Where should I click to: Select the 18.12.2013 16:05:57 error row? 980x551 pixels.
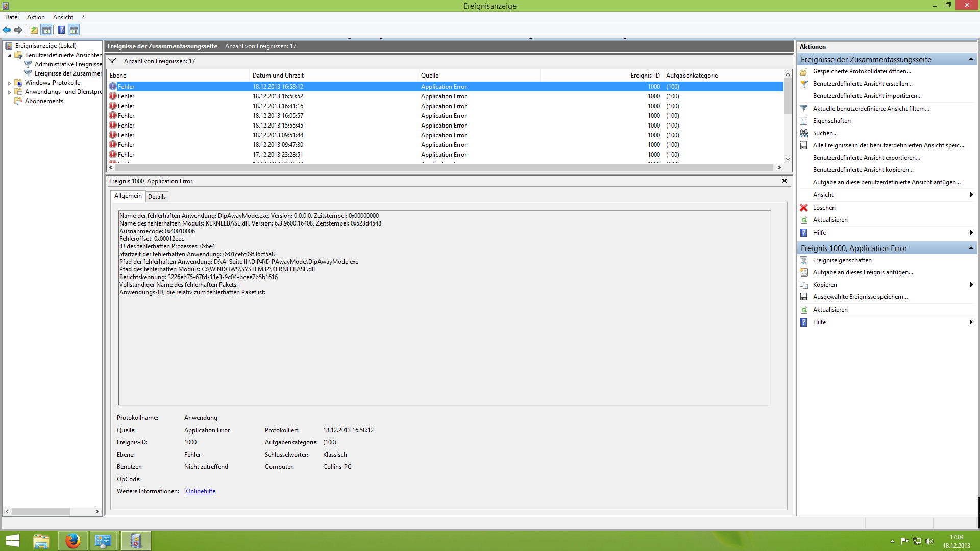(x=278, y=116)
